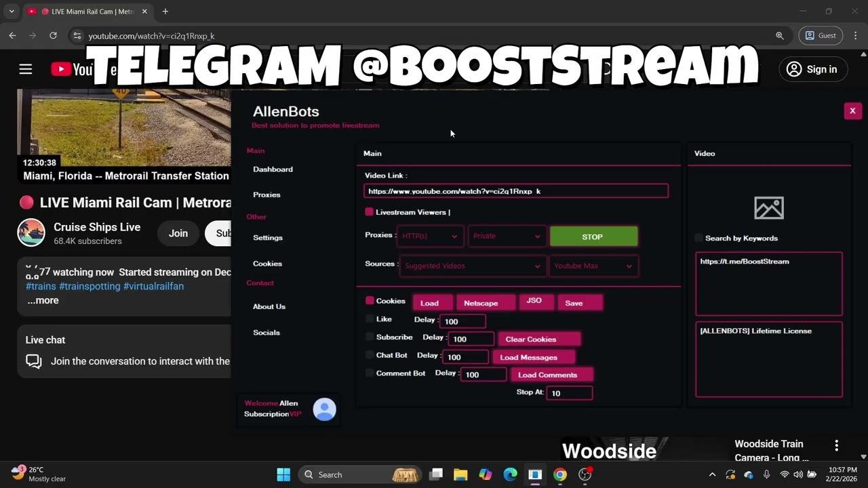The height and width of the screenshot is (488, 868).
Task: Open the HTTP(s) proxies dropdown
Action: coord(429,236)
